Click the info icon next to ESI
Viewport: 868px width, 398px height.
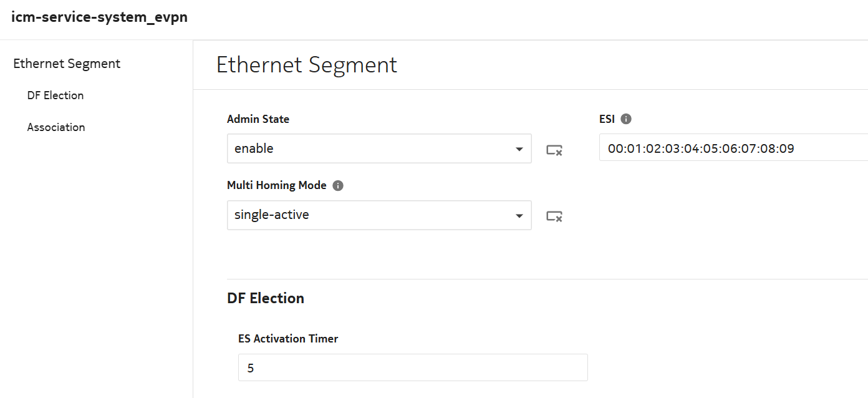coord(627,119)
